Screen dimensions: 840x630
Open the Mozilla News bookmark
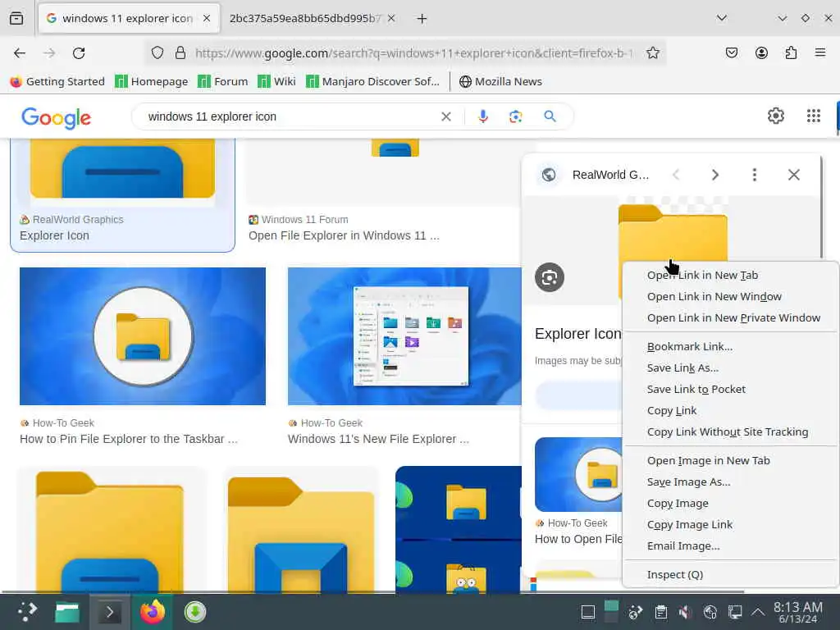[x=500, y=81]
